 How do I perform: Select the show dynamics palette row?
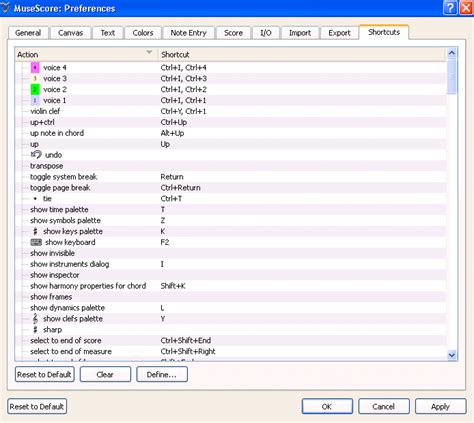[230, 308]
